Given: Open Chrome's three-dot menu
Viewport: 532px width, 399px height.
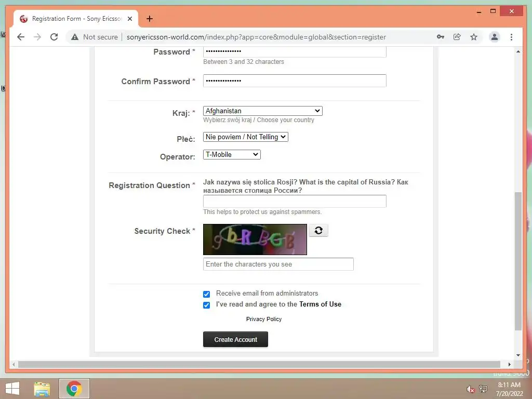Looking at the screenshot, I should point(511,37).
